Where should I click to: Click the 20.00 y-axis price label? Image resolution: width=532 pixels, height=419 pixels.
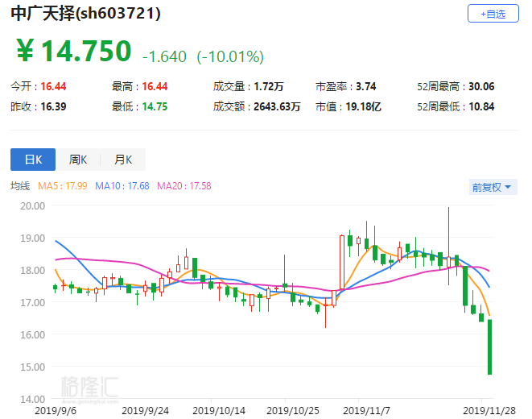point(32,205)
